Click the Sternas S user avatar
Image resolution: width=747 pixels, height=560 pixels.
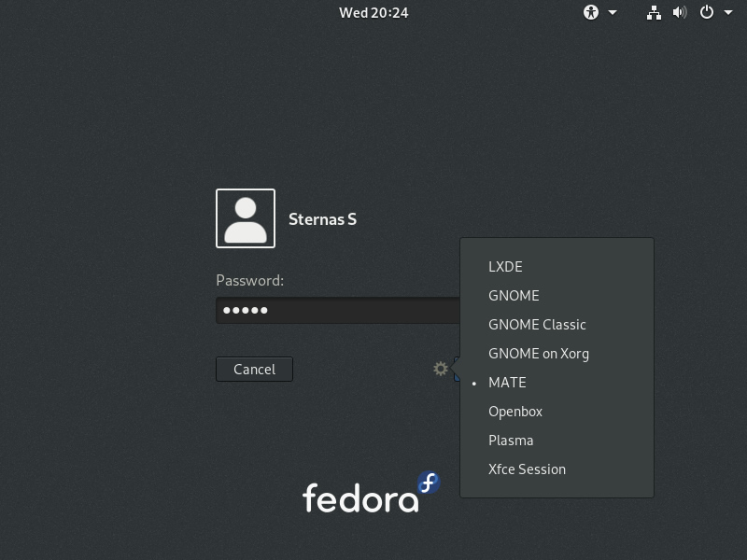click(x=246, y=218)
